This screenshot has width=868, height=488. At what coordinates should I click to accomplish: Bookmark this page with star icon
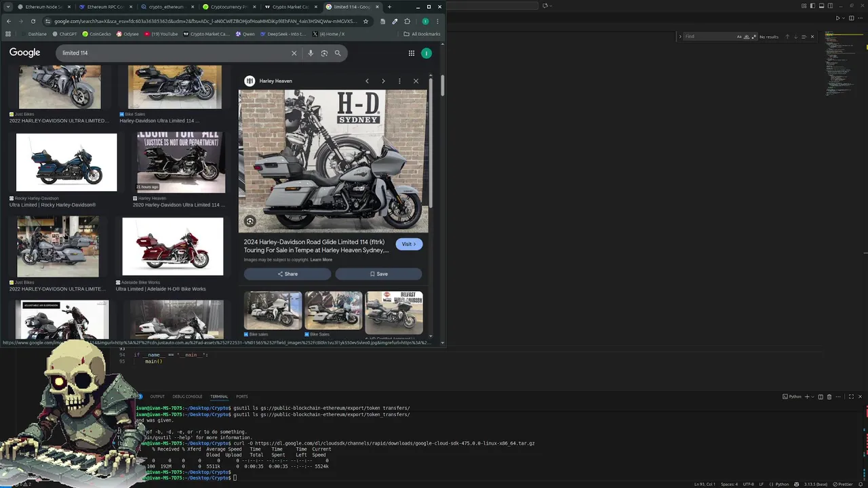(x=366, y=21)
